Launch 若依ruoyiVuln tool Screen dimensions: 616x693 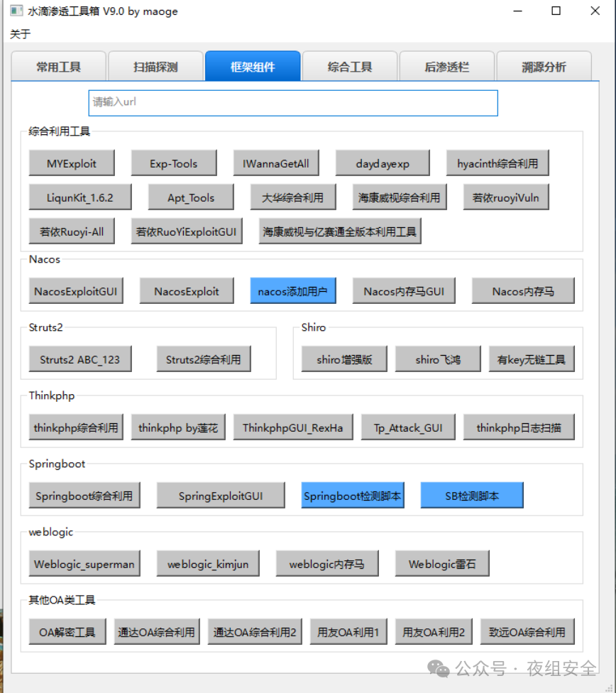point(506,197)
